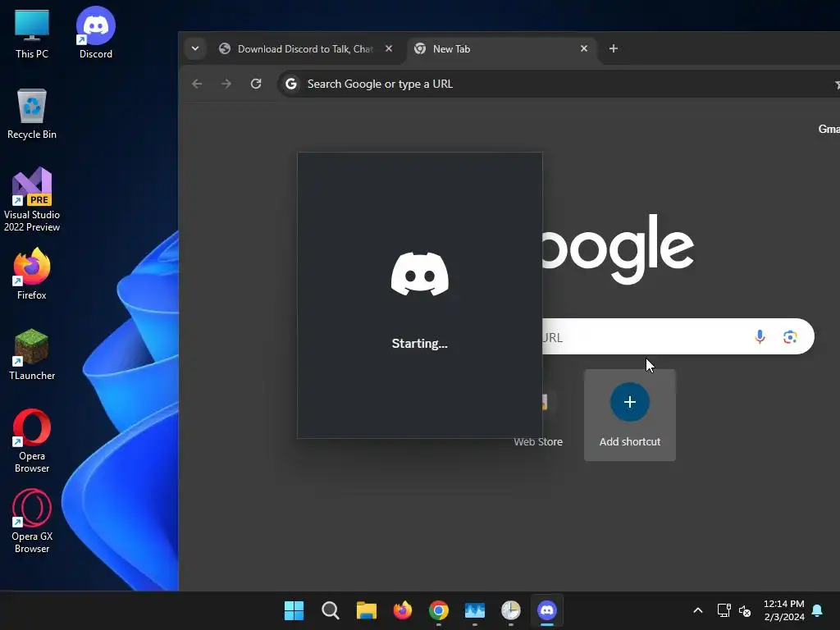Focus the Chrome address bar

tap(557, 84)
